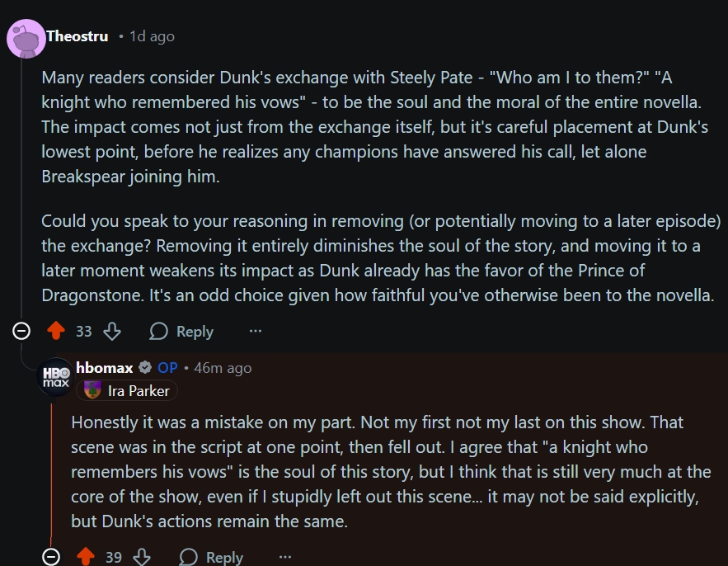This screenshot has height=566, width=728.
Task: Click the blue OP label
Action: click(x=167, y=368)
